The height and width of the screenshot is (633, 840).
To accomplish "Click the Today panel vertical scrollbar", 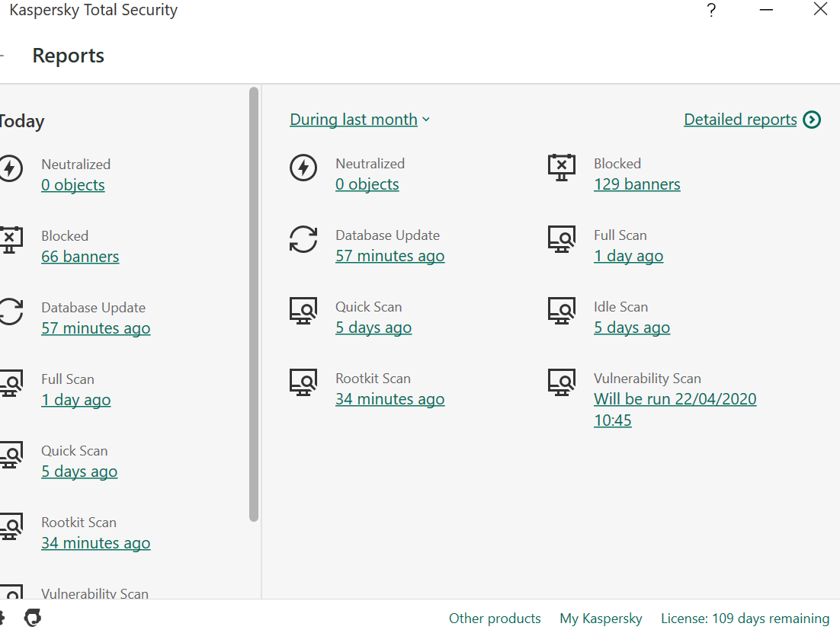I will pyautogui.click(x=254, y=305).
